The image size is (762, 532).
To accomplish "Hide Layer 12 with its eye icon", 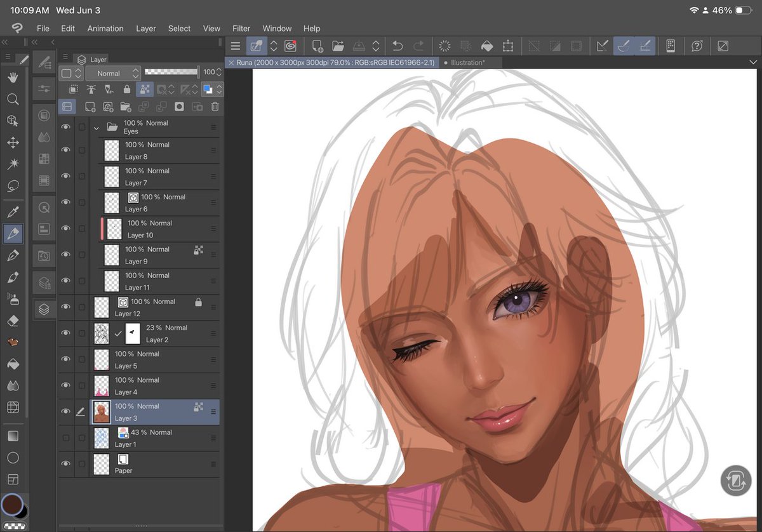I will [x=65, y=307].
